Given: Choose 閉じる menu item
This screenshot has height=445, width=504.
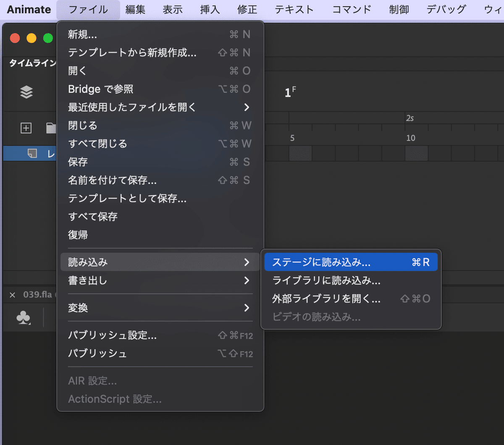Looking at the screenshot, I should pos(160,125).
